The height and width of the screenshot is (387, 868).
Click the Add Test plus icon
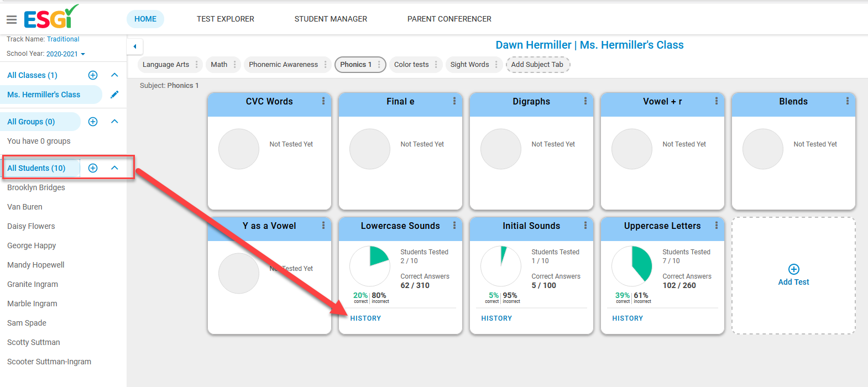tap(794, 269)
